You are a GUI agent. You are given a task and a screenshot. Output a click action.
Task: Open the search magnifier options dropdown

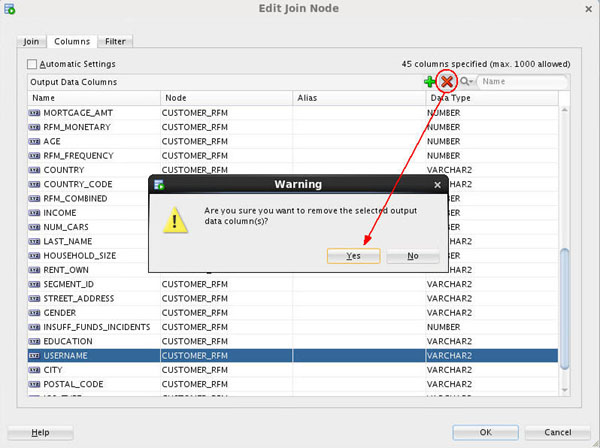click(x=466, y=81)
